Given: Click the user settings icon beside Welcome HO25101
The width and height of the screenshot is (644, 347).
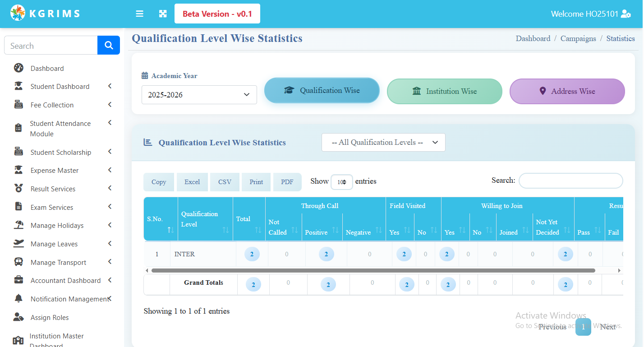Looking at the screenshot, I should (x=626, y=14).
